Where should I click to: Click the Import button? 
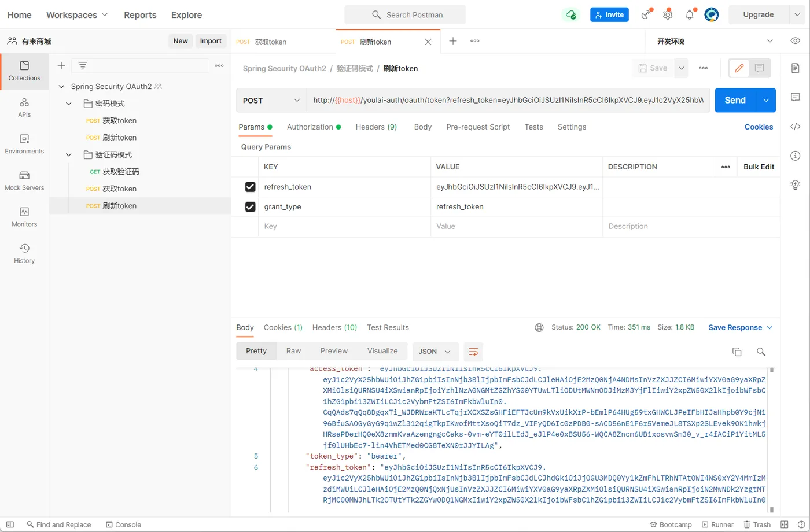pos(211,41)
